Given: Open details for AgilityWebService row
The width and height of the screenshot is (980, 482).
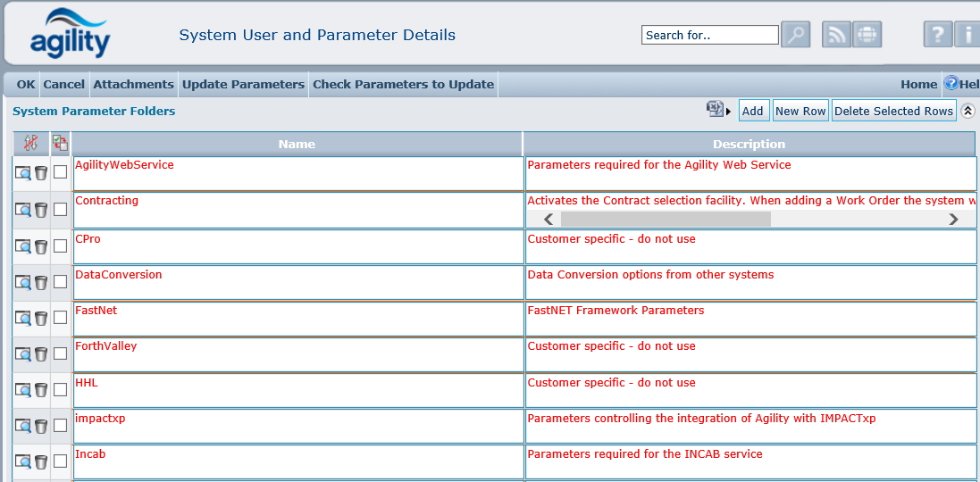Looking at the screenshot, I should (23, 173).
